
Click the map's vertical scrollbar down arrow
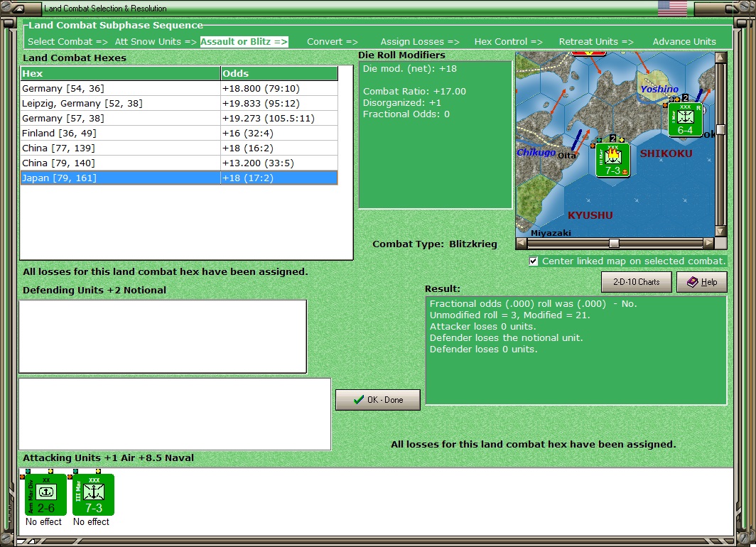(720, 232)
